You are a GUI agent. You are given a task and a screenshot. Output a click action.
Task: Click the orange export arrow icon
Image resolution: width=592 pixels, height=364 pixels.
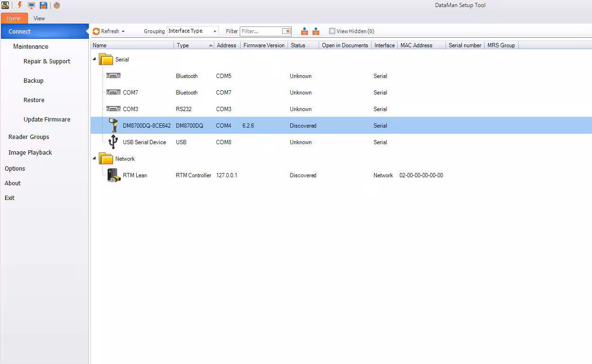[x=317, y=31]
